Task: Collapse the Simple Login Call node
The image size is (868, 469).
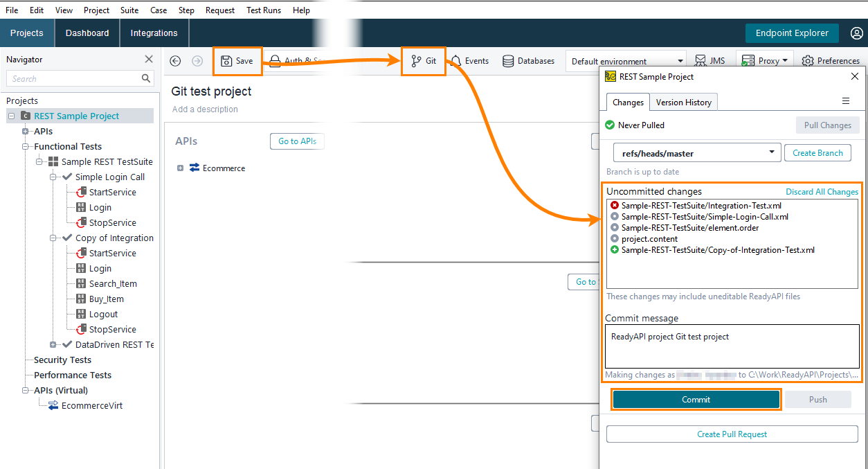Action: (x=53, y=177)
